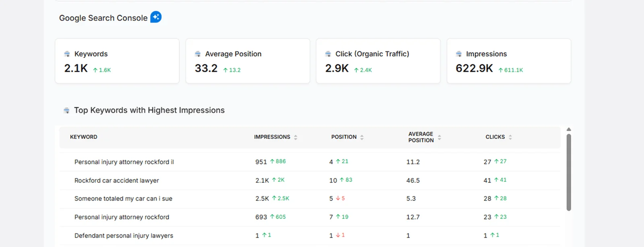Click the 622.9K impressions value
The height and width of the screenshot is (247, 644).
click(x=474, y=68)
